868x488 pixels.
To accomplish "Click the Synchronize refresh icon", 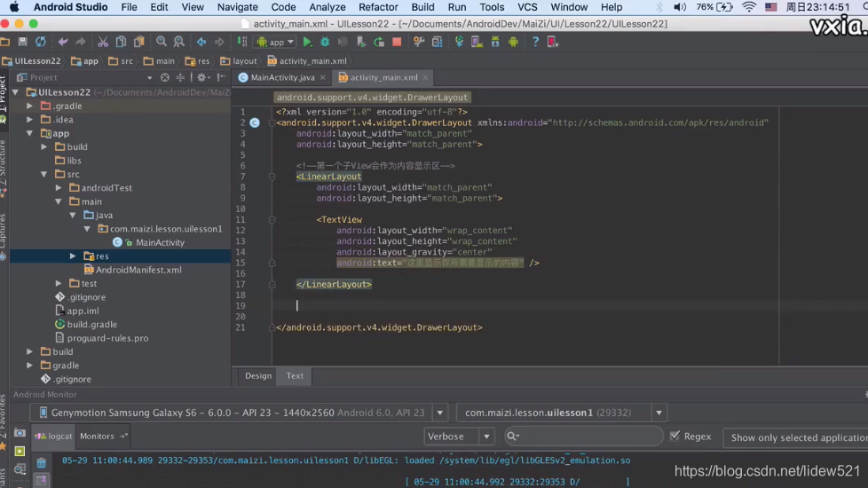I will click(x=41, y=42).
